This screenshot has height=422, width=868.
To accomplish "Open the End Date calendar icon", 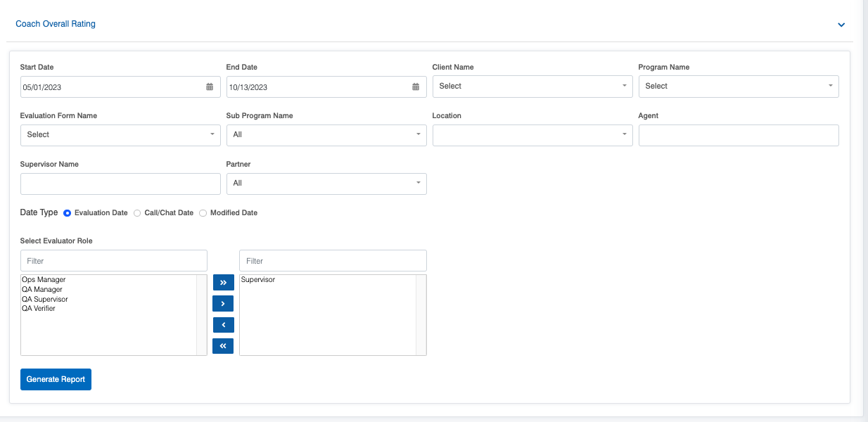I will 416,87.
